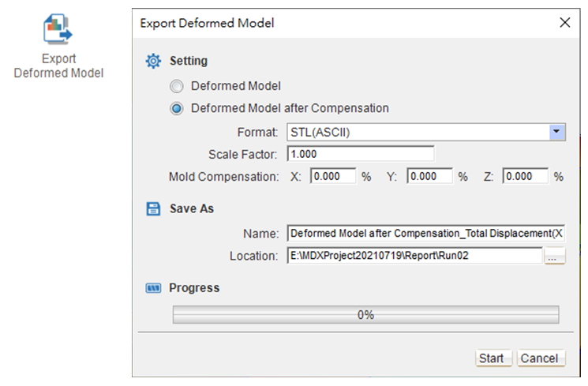This screenshot has height=386, width=588.
Task: Click the Export Deformed Model toolbar icon
Action: 58,29
